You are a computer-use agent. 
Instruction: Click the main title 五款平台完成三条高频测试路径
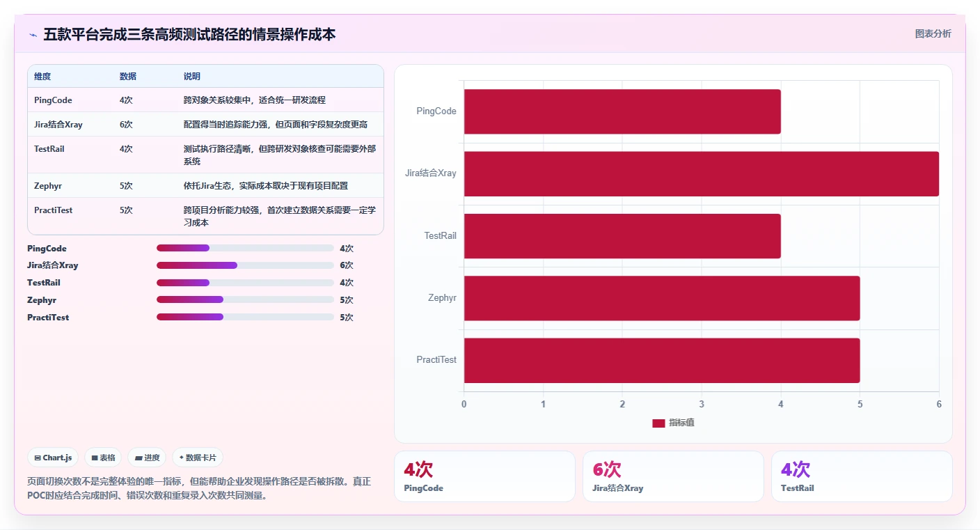(x=189, y=34)
